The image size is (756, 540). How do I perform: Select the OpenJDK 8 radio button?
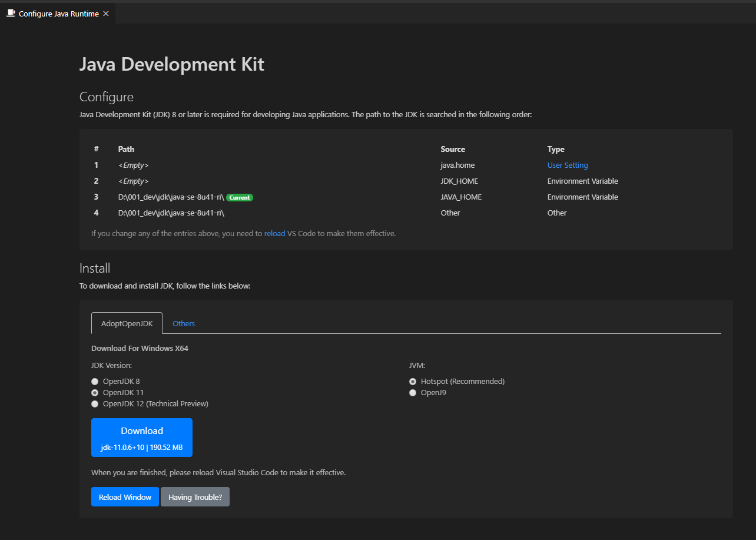click(x=95, y=382)
